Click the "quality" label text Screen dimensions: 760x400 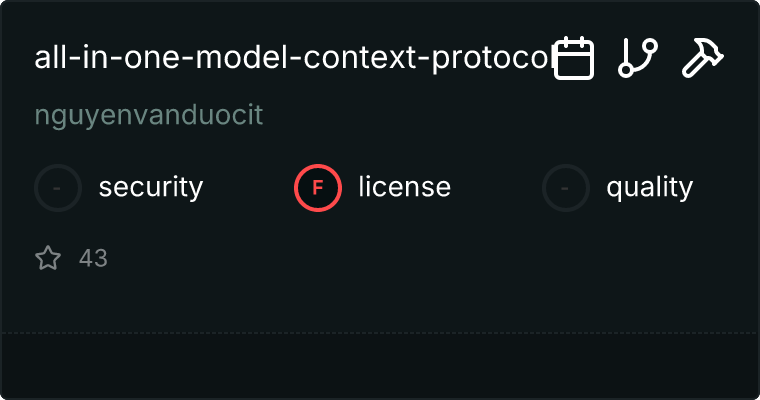pos(649,187)
